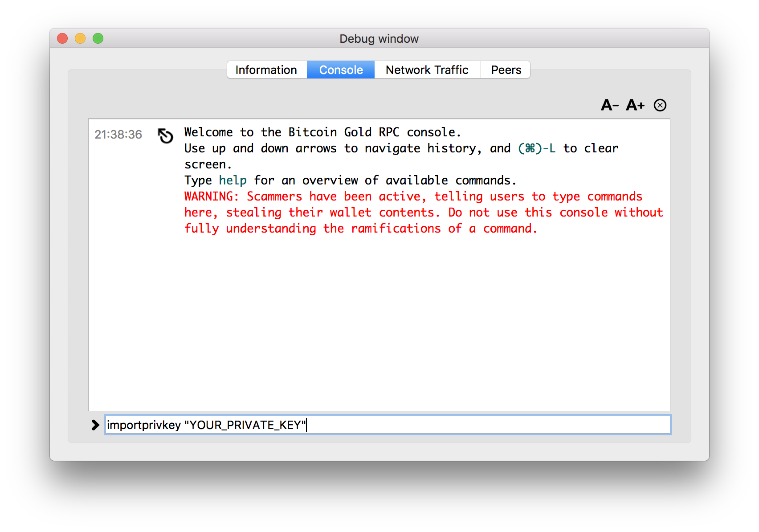The width and height of the screenshot is (759, 532).
Task: Increase console font size with A+
Action: point(635,105)
